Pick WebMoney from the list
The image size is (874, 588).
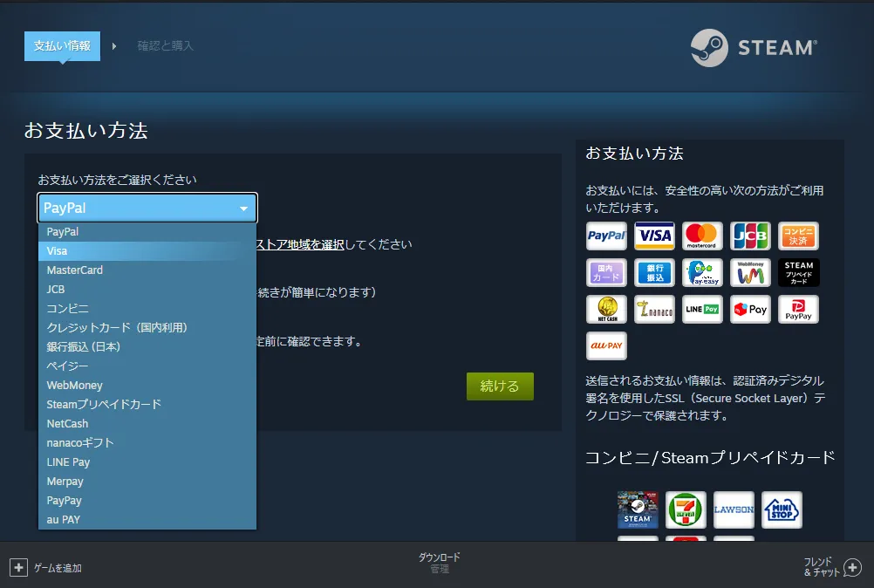point(147,385)
